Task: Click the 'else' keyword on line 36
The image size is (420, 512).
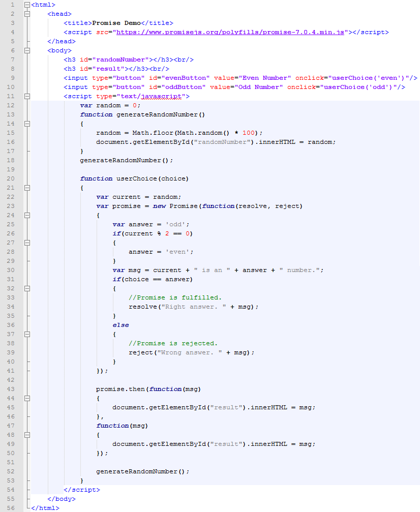Action: (x=121, y=325)
